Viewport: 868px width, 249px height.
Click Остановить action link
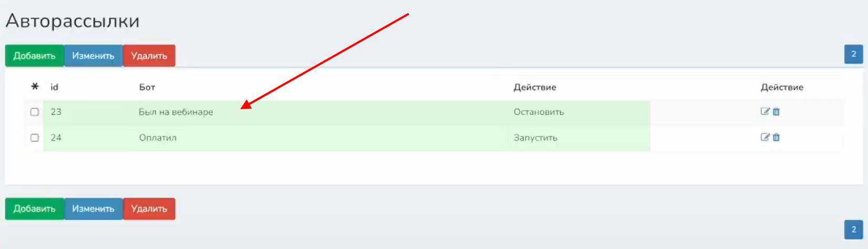coord(539,112)
